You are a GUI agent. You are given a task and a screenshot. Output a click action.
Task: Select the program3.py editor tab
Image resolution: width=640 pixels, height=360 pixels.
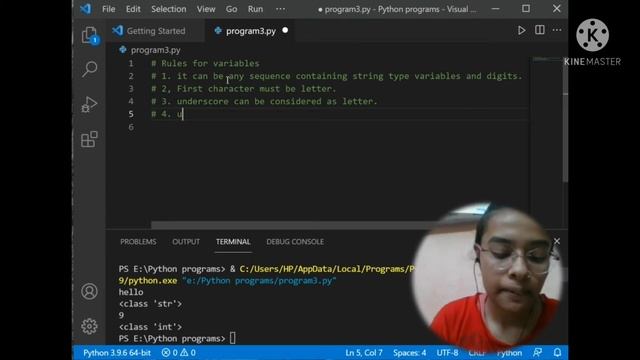[x=251, y=31]
